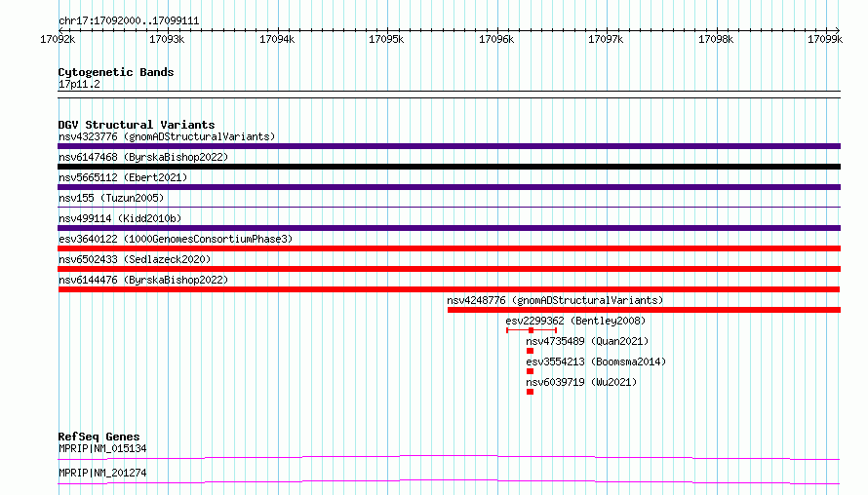Select the nsv6039719 (Wu2021) label
Viewport: 868px width, 495px height.
pos(581,382)
